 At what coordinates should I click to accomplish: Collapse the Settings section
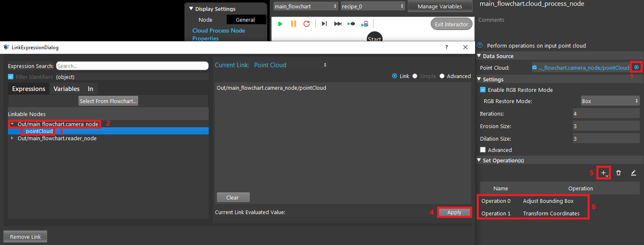coord(479,79)
